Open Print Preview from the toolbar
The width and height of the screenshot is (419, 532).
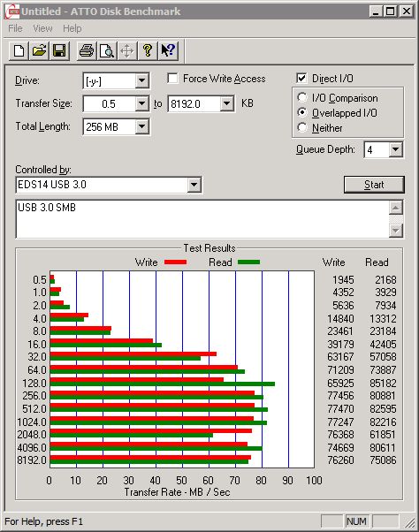107,51
